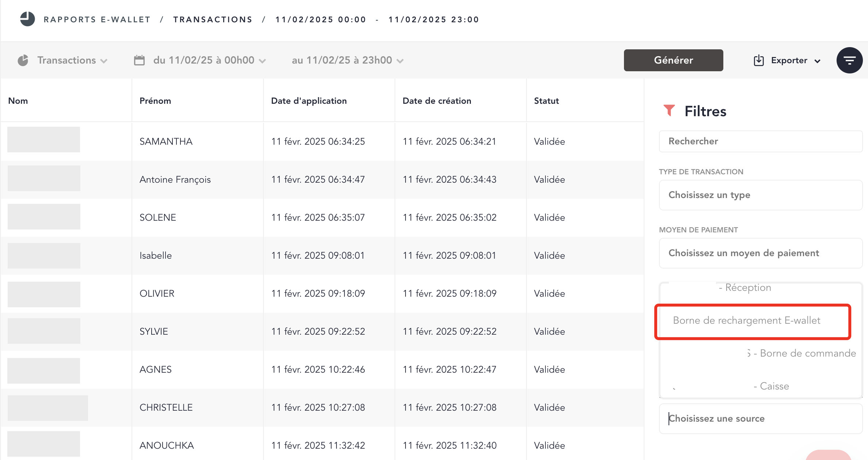Toggle the round filter panel button
The width and height of the screenshot is (868, 460).
[849, 60]
